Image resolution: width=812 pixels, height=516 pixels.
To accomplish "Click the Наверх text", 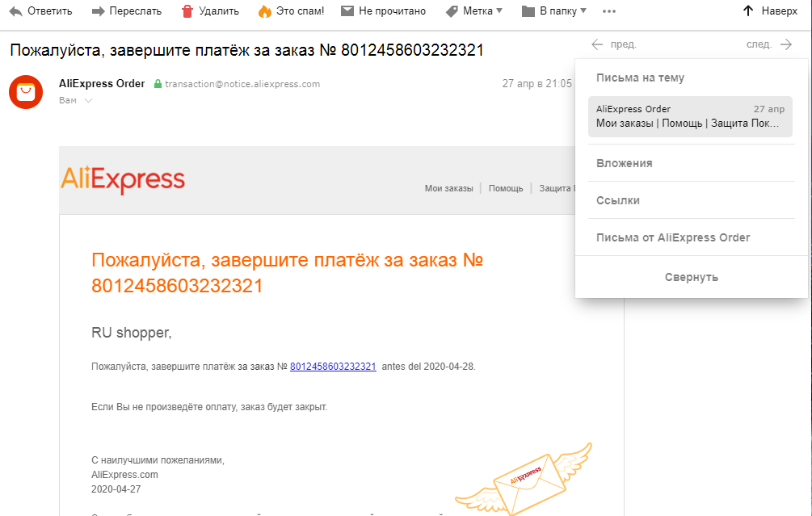I will pyautogui.click(x=780, y=10).
